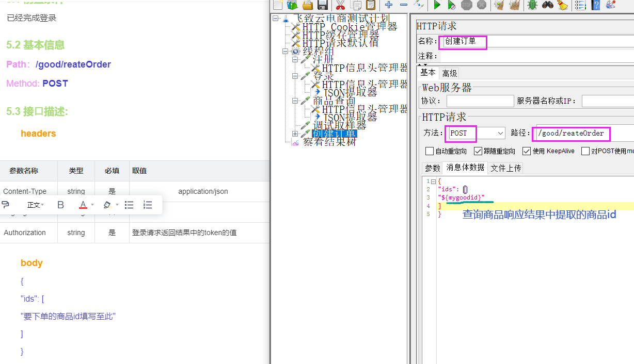Screen dimensions: 634x364
Task: Stop the running test via STOP icon
Action: tap(466, 5)
